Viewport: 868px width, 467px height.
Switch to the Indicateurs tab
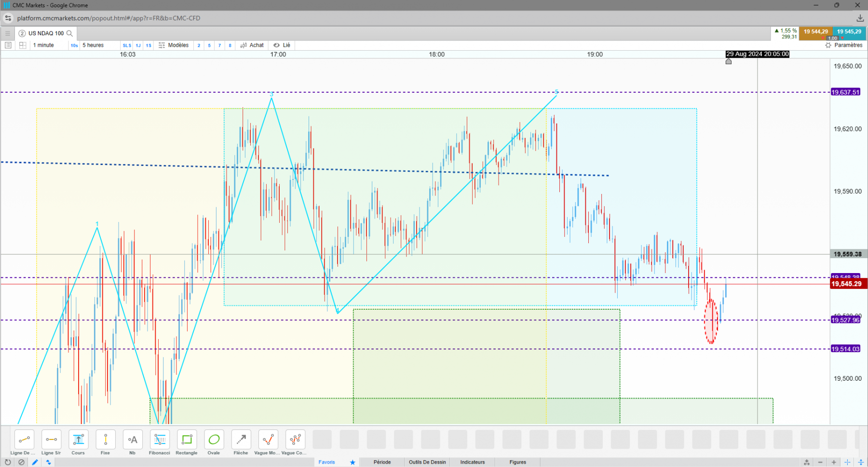473,462
